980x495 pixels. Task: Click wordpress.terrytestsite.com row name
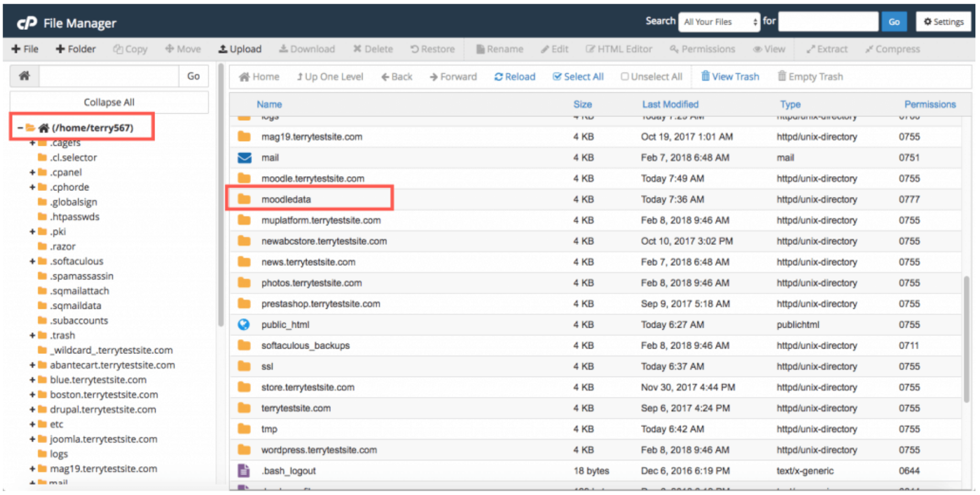point(319,450)
